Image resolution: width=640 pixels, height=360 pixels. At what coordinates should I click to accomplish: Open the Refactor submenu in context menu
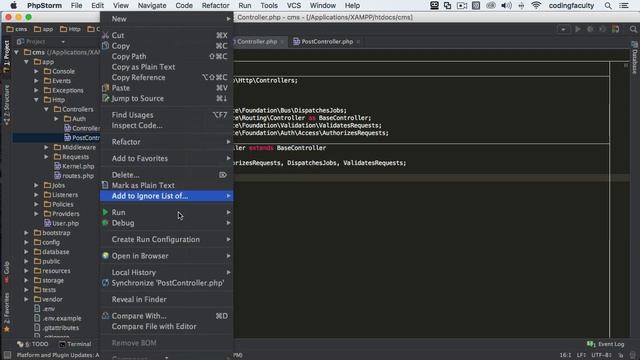(167, 142)
